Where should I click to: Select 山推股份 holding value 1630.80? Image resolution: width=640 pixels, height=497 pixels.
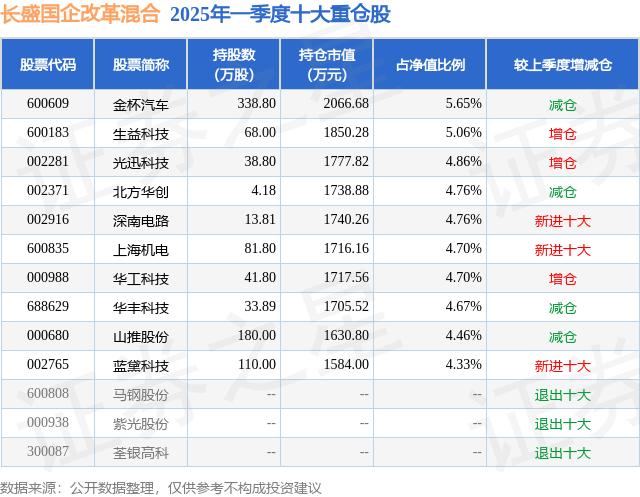[x=346, y=335]
